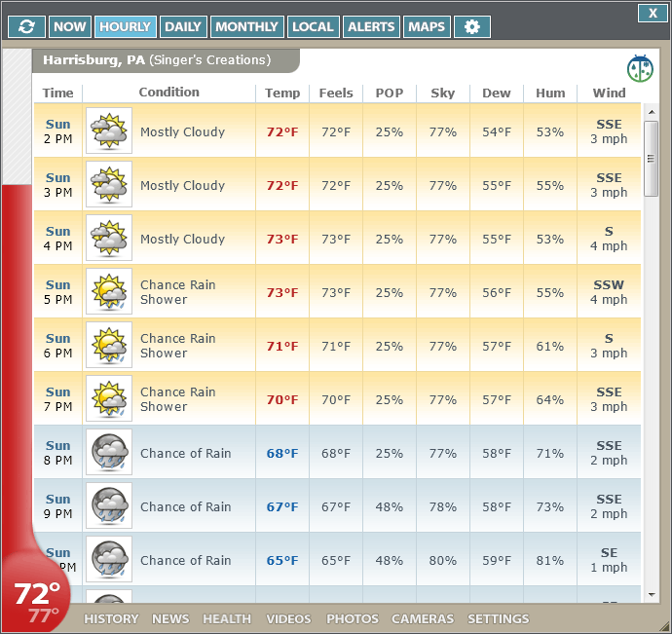
Task: Click the Sun 3 PM mostly cloudy icon
Action: pos(109,184)
